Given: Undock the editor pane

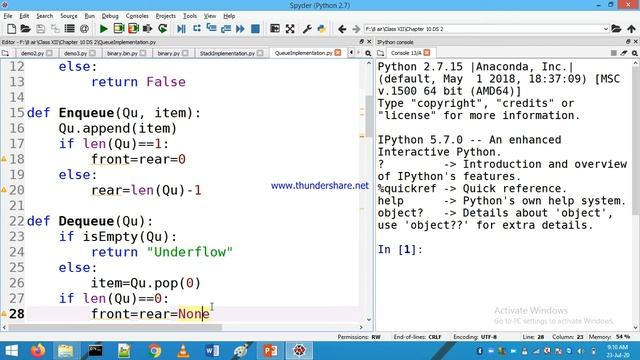Looking at the screenshot, I should (361, 42).
